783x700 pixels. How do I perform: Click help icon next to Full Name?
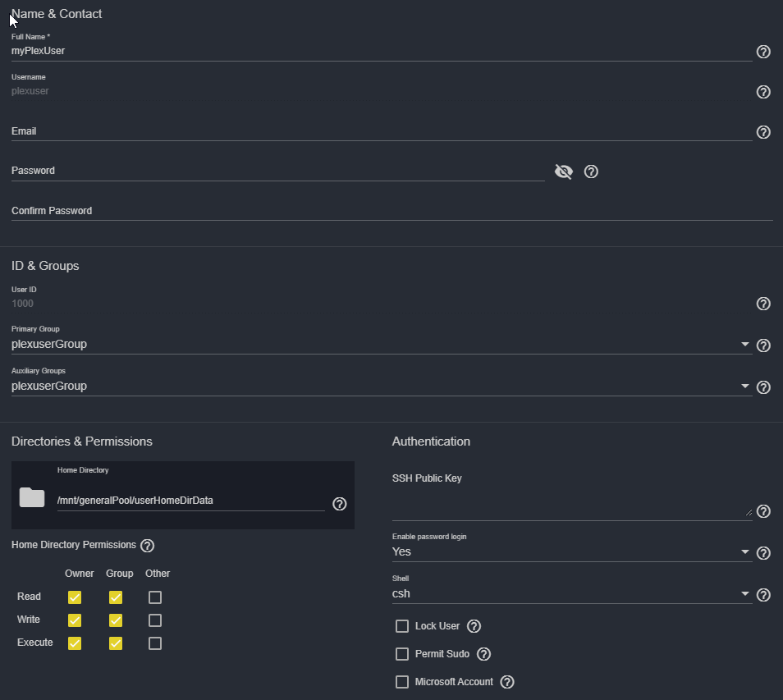click(x=763, y=52)
